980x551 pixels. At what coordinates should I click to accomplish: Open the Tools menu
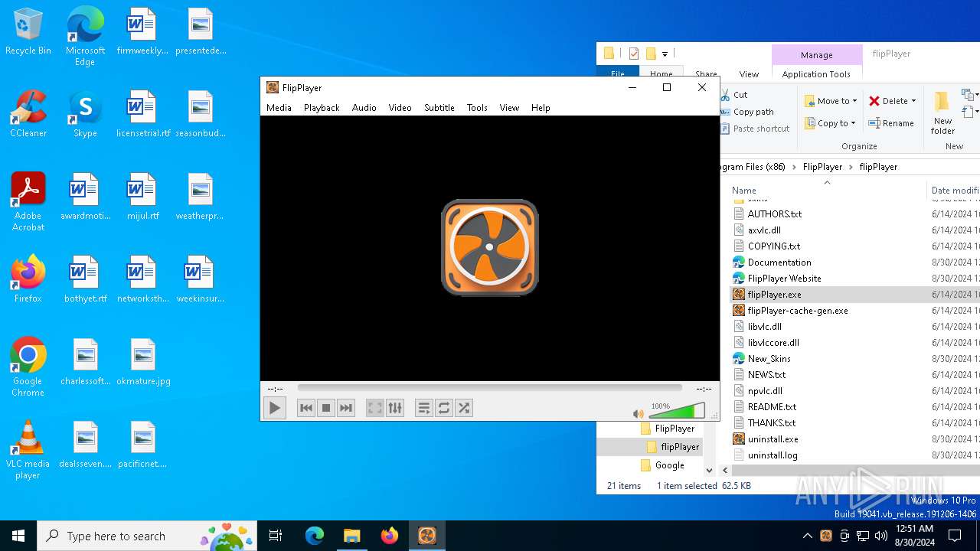click(x=477, y=108)
